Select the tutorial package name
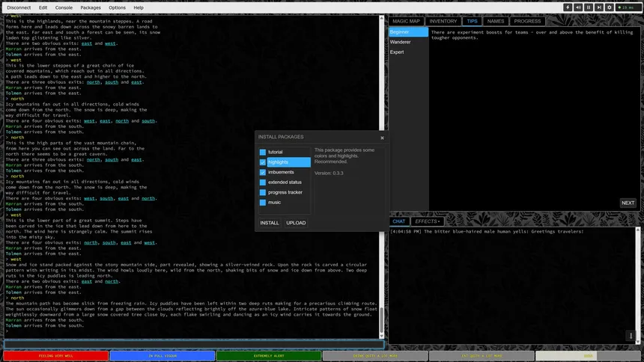 pos(289,152)
